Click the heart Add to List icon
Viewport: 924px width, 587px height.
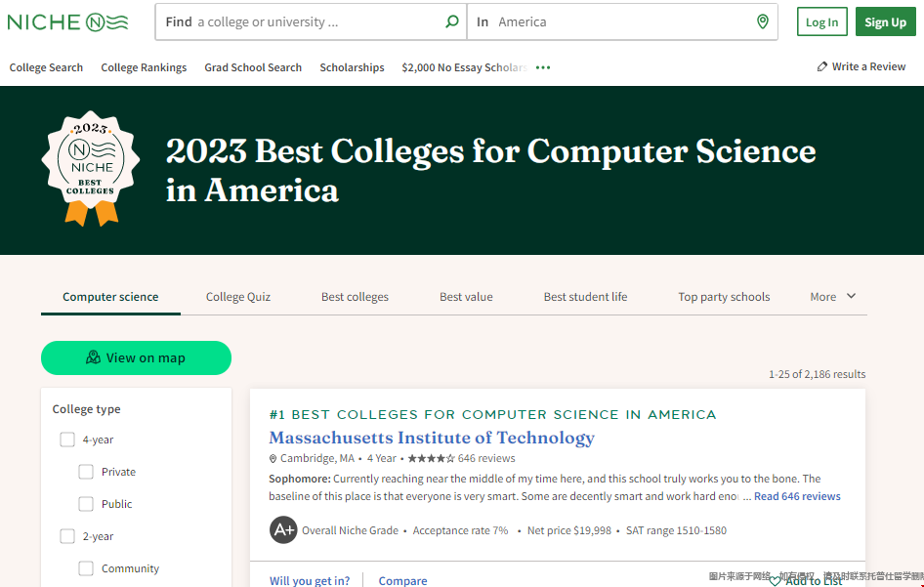(x=776, y=580)
